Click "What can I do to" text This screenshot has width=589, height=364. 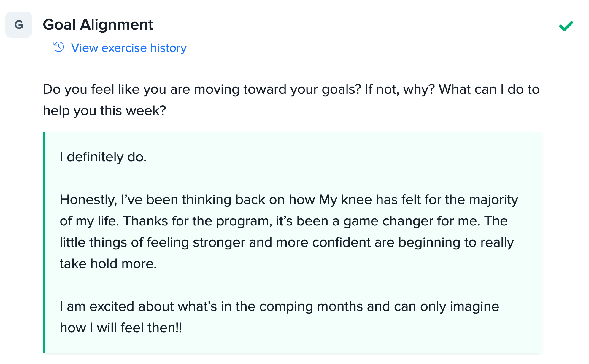tap(489, 89)
